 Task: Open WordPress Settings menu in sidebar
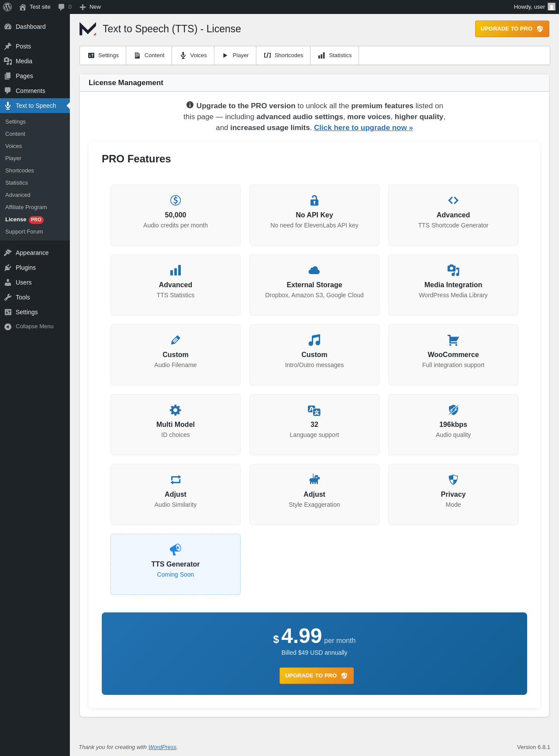35,312
